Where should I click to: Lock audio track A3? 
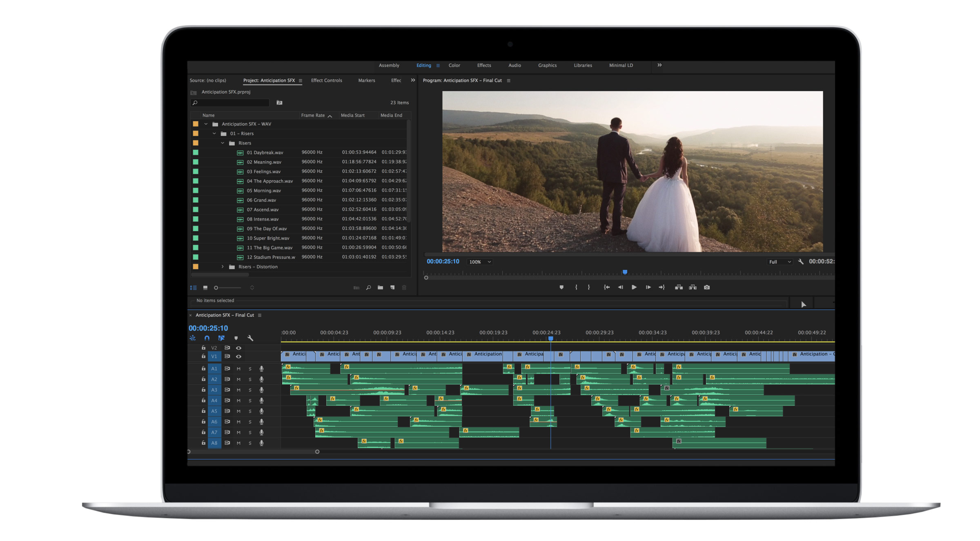coord(203,390)
